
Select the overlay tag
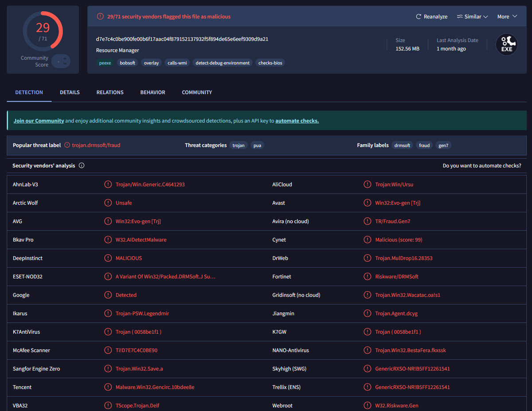click(x=151, y=63)
